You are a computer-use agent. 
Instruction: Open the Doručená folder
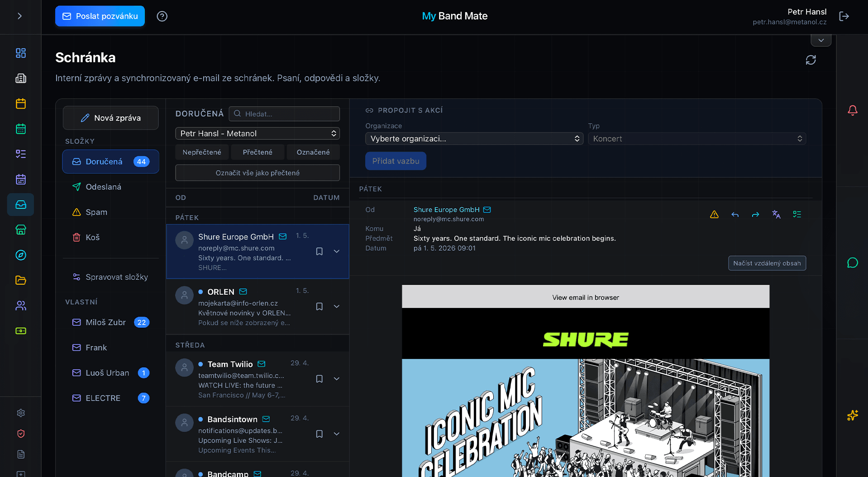click(x=111, y=162)
